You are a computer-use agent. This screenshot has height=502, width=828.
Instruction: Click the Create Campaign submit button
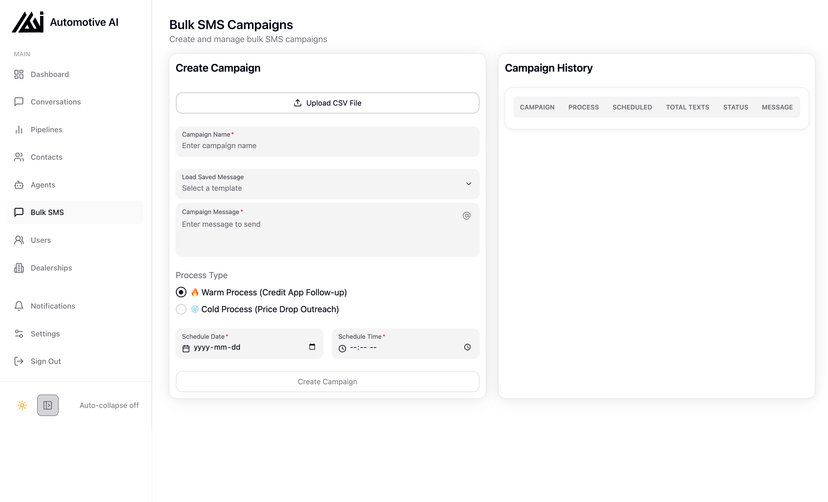(327, 382)
